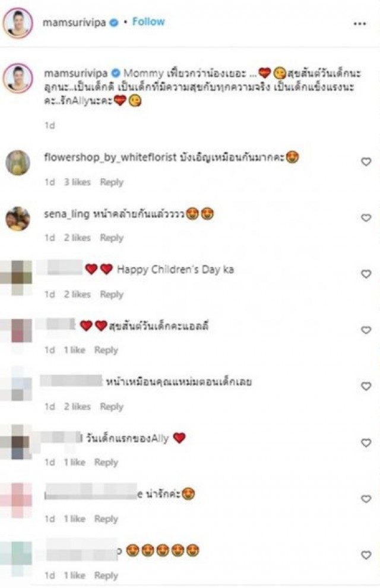
Task: Open the sena_ling profile avatar
Action: tap(18, 218)
